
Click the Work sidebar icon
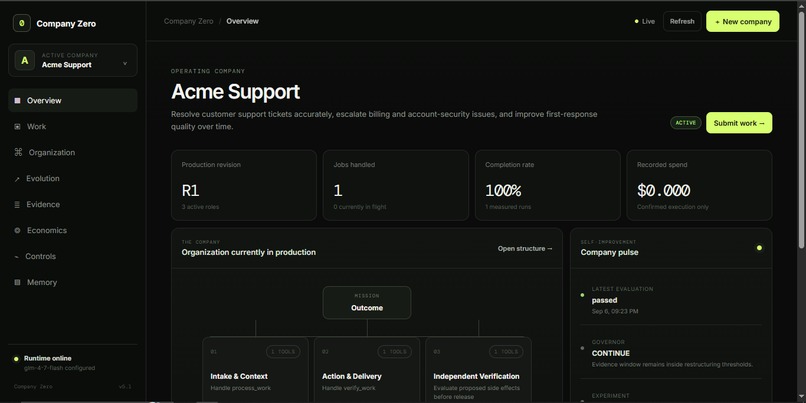click(17, 126)
